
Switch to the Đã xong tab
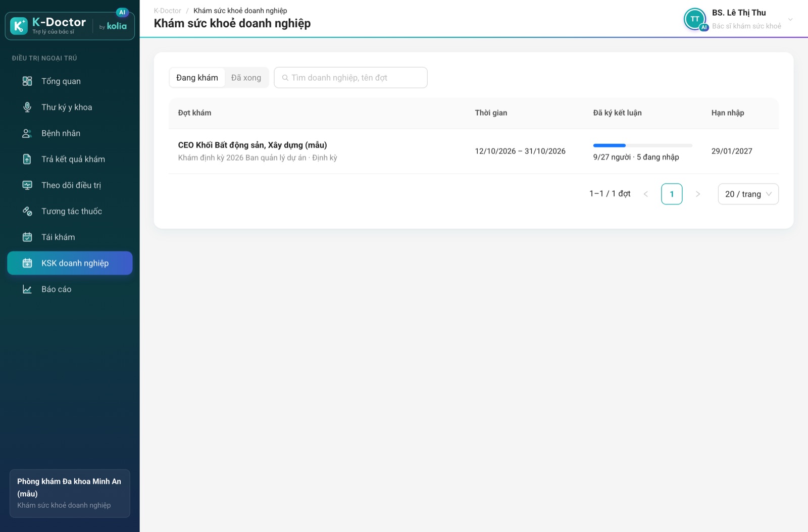point(246,78)
